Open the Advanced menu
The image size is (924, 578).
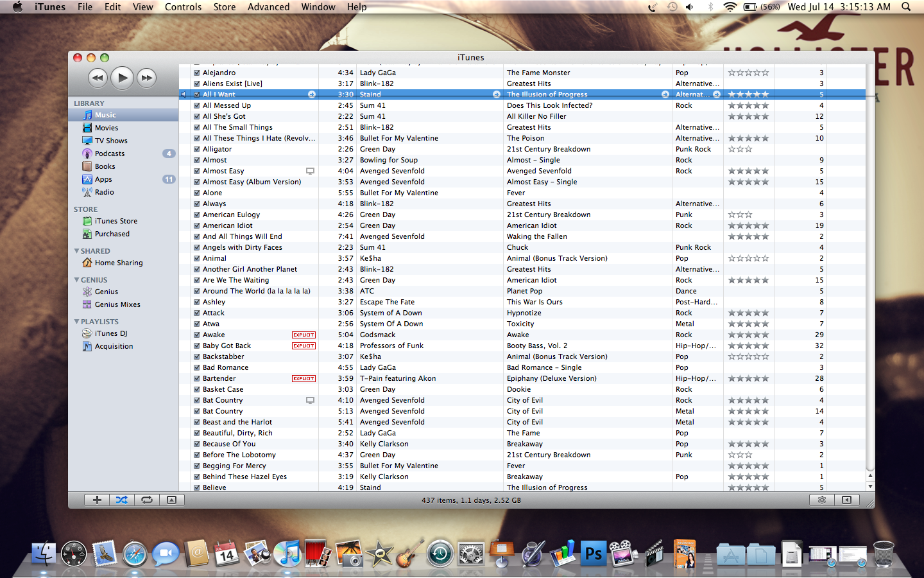(268, 7)
